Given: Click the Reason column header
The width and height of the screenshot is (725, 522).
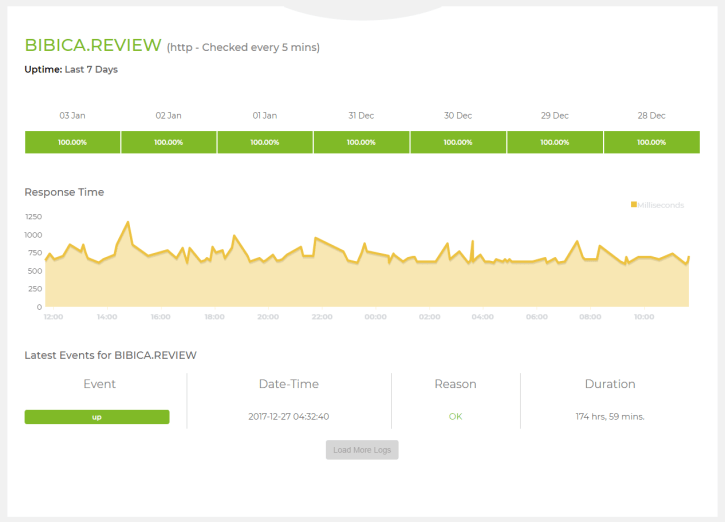Looking at the screenshot, I should coord(455,384).
